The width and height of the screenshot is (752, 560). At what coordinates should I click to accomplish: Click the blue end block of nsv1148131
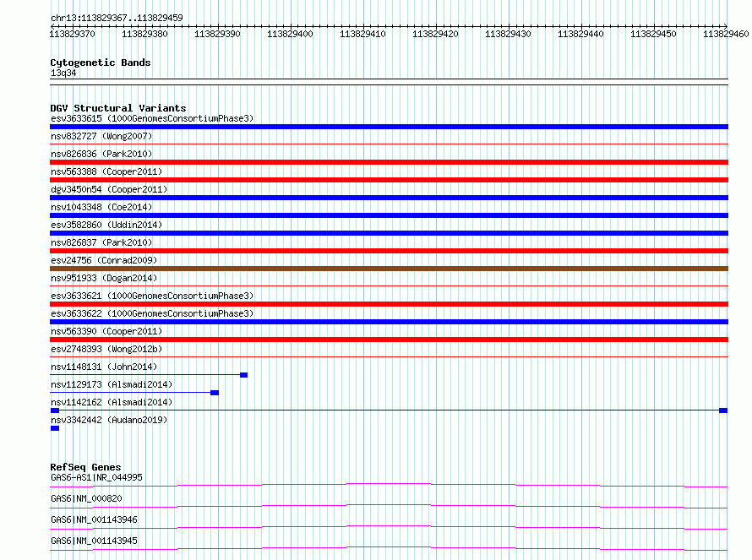click(243, 375)
